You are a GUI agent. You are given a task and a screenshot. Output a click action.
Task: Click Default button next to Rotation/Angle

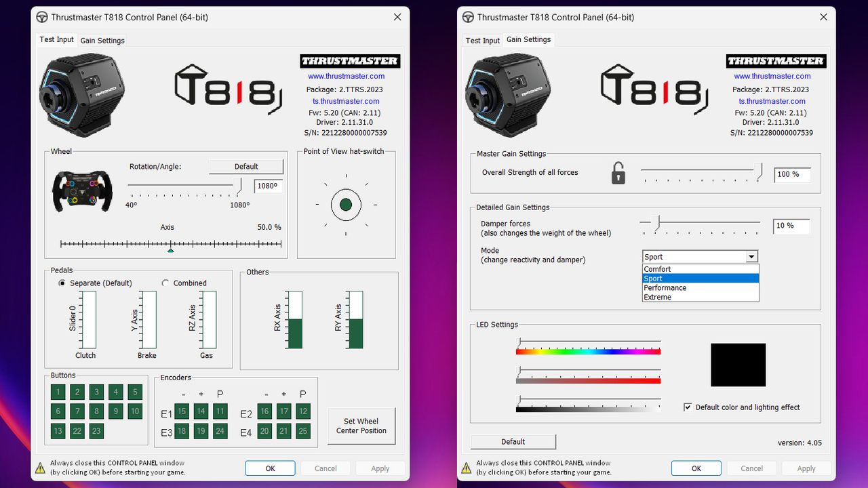246,167
